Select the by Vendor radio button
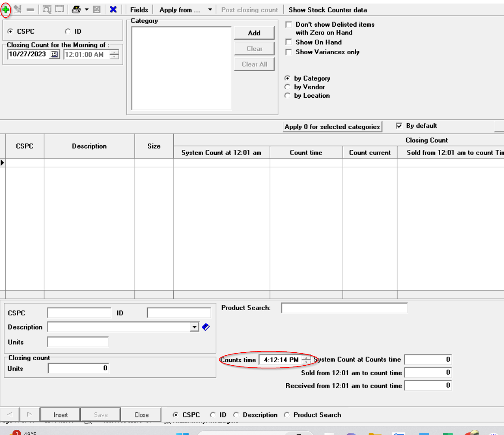Viewport: 504px width, 435px height. click(x=288, y=87)
